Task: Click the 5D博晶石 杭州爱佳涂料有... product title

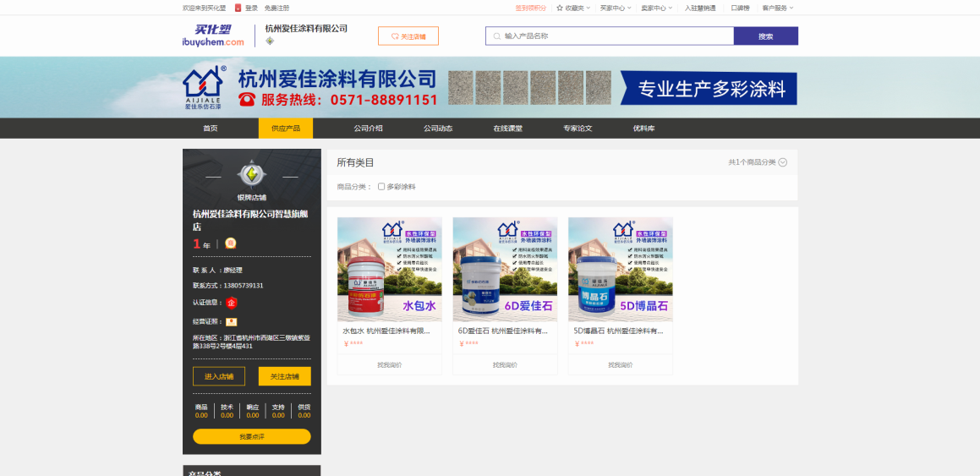Action: click(618, 331)
